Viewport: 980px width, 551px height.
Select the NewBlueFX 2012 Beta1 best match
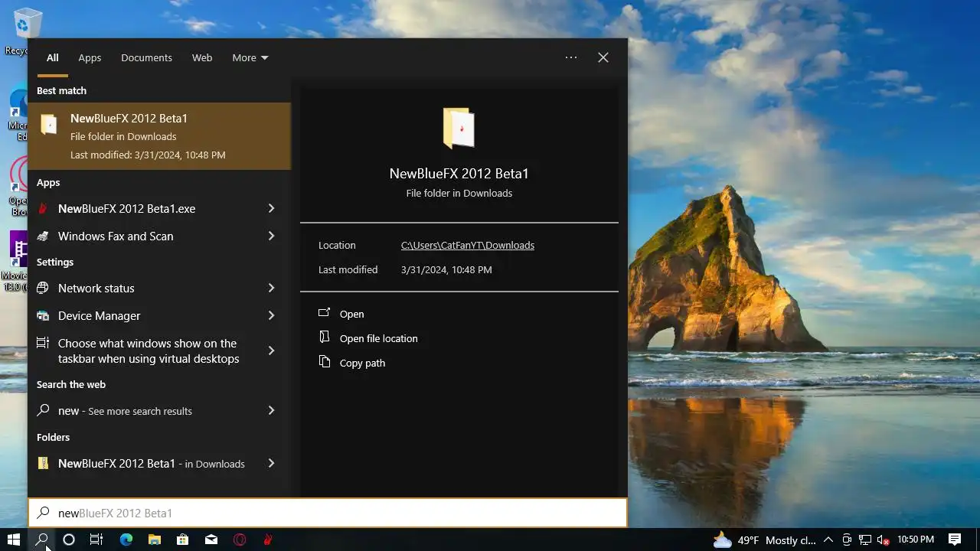[159, 136]
